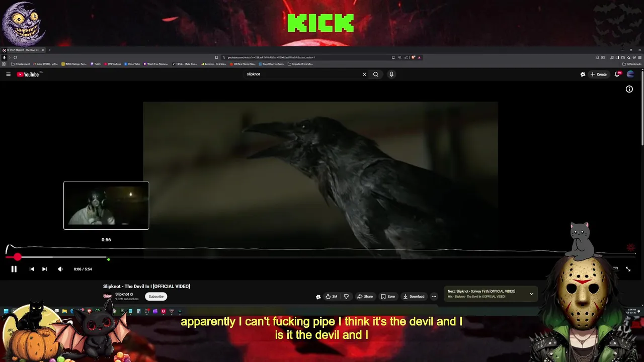Image resolution: width=644 pixels, height=362 pixels.
Task: Skip to previous video
Action: (x=32, y=269)
